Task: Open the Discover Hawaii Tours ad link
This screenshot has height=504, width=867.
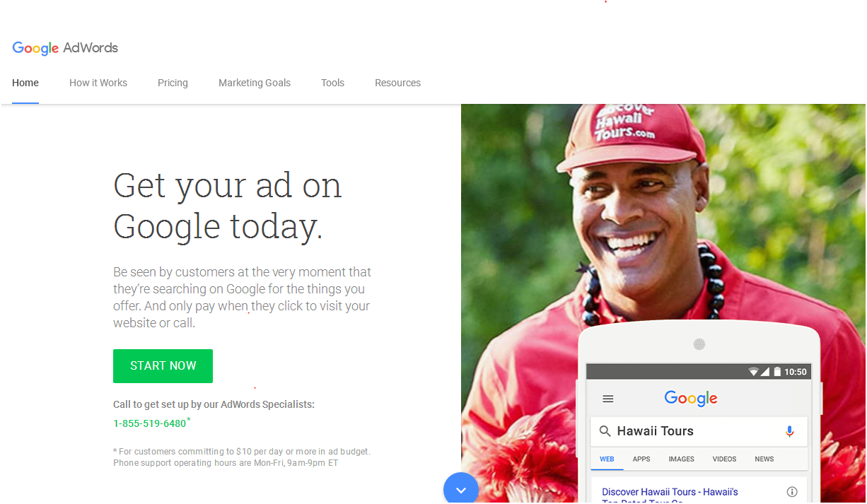Action: pos(670,492)
